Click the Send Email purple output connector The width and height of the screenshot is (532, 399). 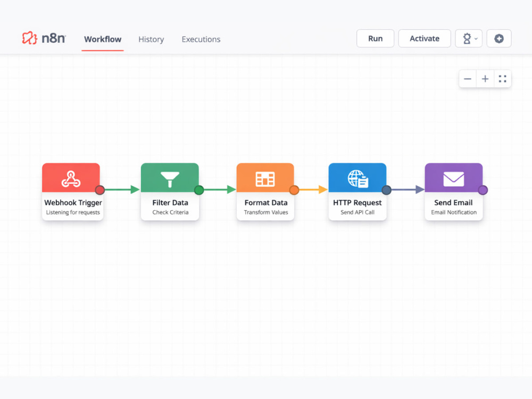point(483,190)
